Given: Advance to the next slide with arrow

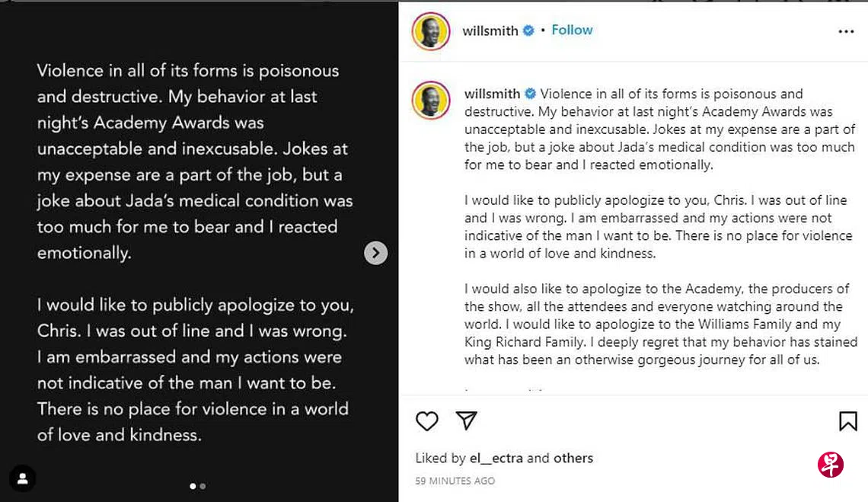Looking at the screenshot, I should click(375, 253).
